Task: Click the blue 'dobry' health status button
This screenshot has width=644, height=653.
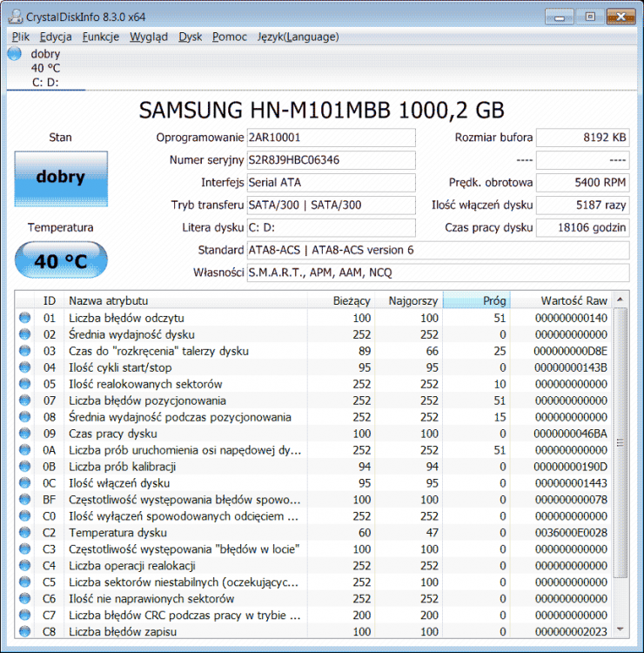Action: pyautogui.click(x=61, y=178)
